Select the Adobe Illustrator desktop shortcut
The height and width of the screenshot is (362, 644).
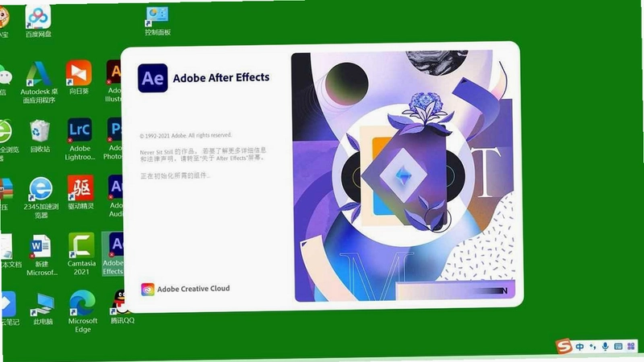tap(114, 81)
